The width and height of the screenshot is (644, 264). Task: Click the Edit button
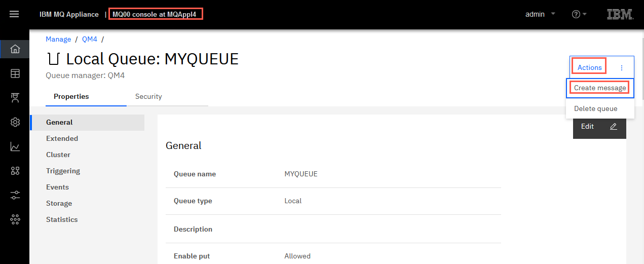coord(599,127)
